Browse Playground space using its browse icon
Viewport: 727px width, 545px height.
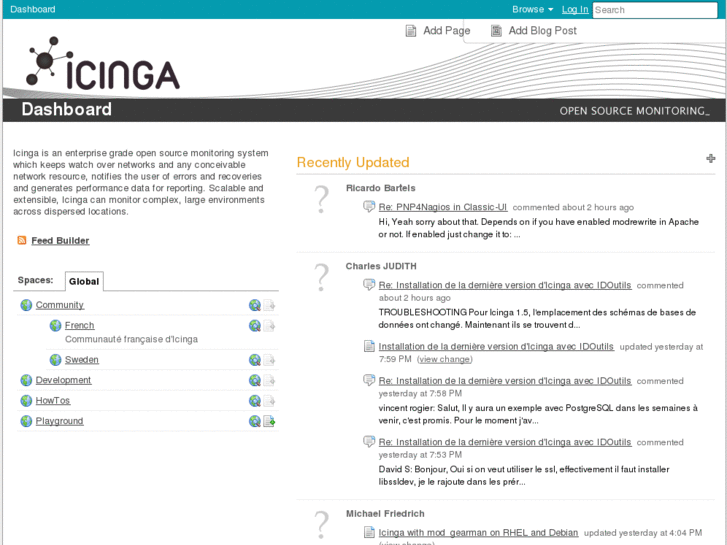click(255, 421)
